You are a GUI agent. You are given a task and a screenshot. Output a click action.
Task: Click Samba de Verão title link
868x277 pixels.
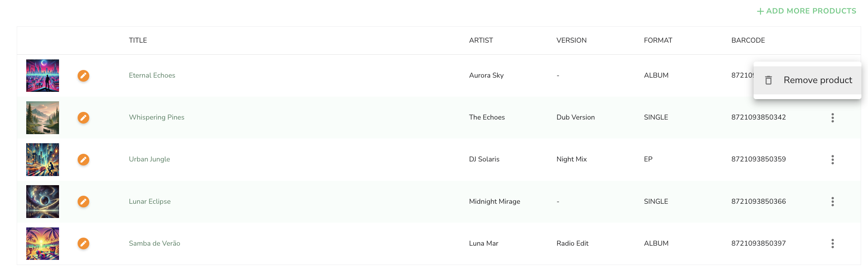[155, 243]
